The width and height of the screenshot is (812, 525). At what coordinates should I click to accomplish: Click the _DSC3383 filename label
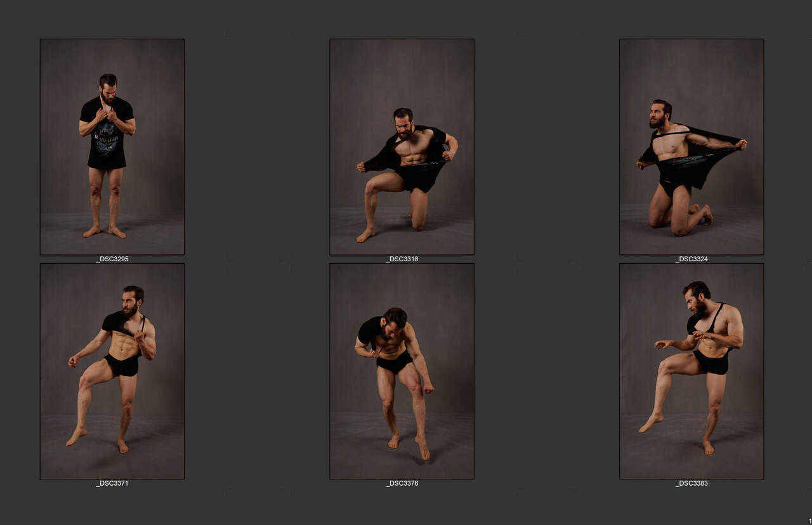click(x=691, y=484)
